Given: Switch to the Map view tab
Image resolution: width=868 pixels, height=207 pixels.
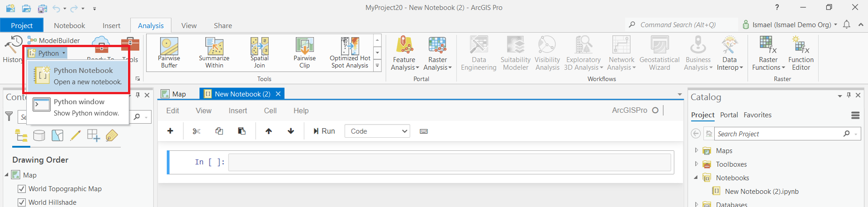Looking at the screenshot, I should coord(174,94).
